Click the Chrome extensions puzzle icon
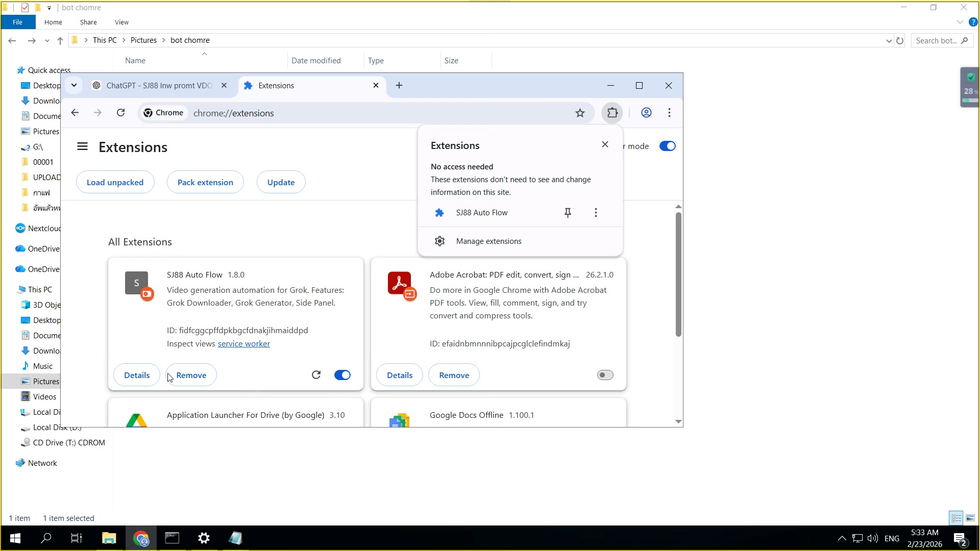 (x=612, y=113)
